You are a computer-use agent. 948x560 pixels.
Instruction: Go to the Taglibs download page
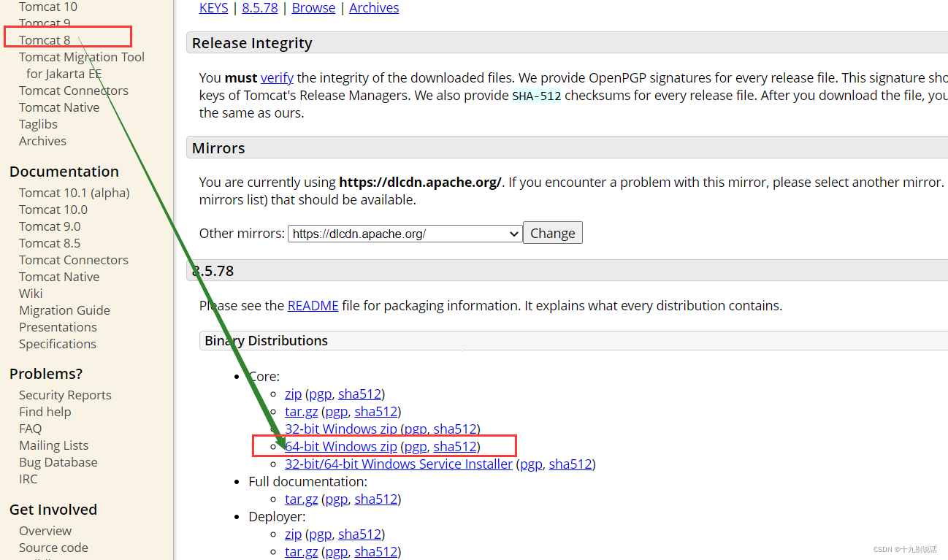coord(38,124)
